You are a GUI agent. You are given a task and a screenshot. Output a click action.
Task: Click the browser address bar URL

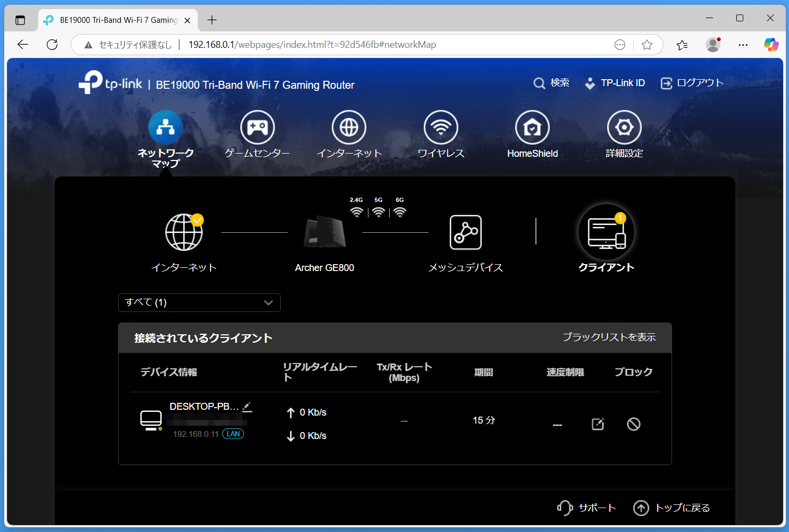(312, 45)
